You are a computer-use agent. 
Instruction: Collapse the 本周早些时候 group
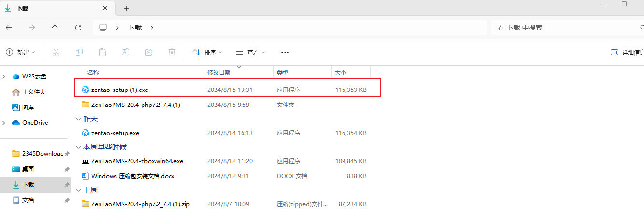coord(79,147)
